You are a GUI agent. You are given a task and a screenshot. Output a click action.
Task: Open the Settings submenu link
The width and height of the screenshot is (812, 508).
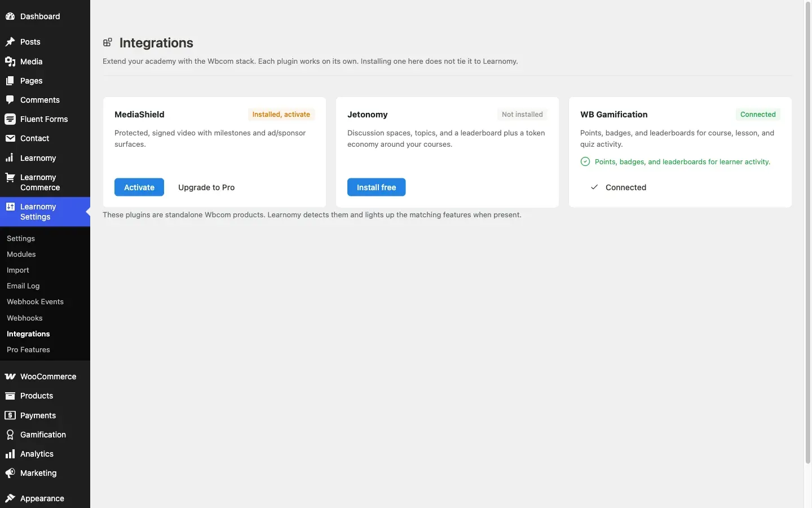(x=21, y=238)
